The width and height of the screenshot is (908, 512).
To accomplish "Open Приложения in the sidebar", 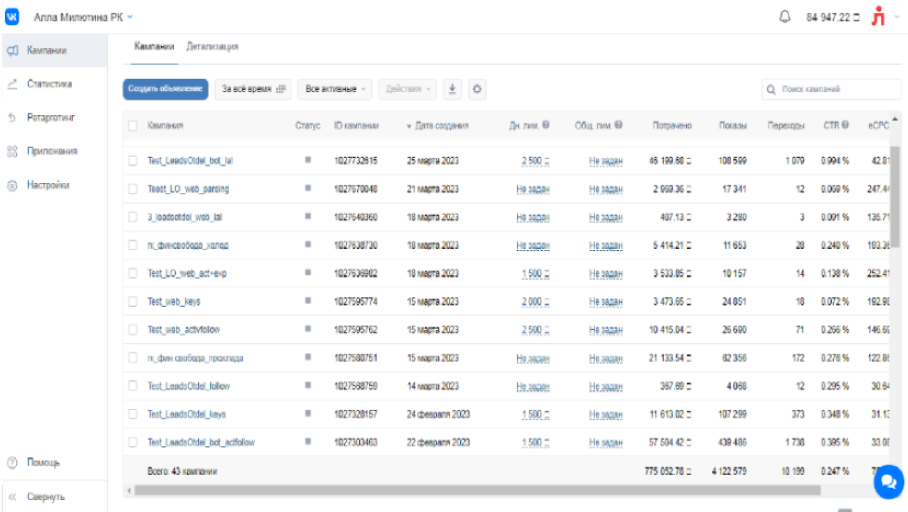I will 54,151.
